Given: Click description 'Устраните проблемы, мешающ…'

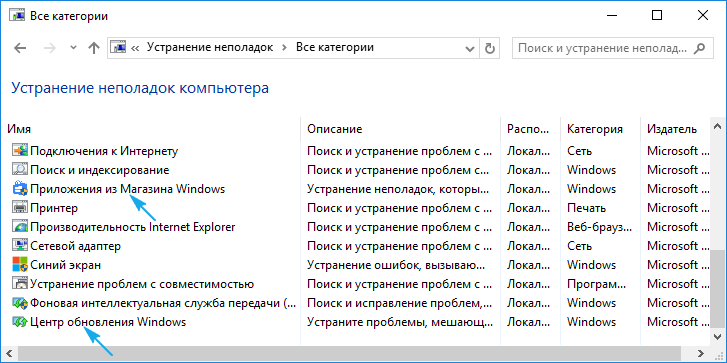Looking at the screenshot, I should 400,322.
